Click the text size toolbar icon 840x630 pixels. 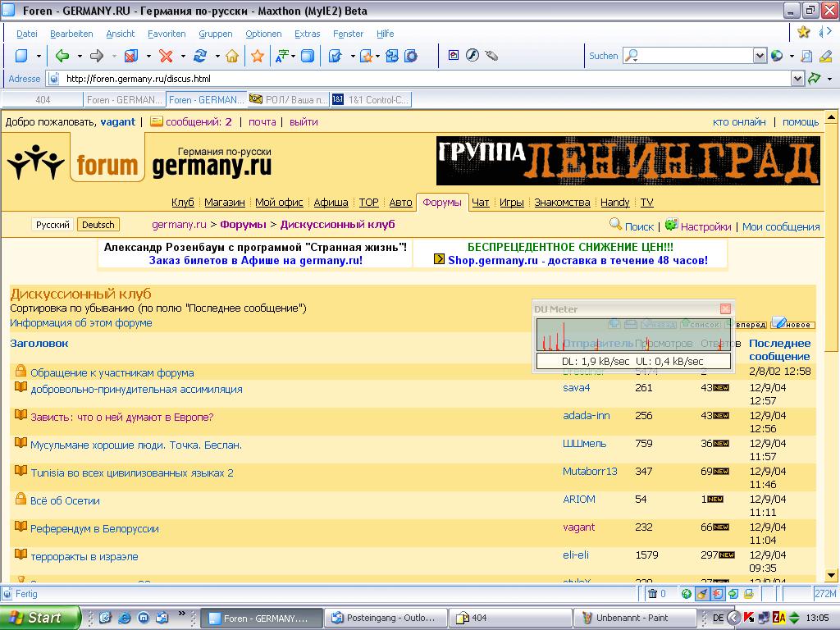coord(282,56)
